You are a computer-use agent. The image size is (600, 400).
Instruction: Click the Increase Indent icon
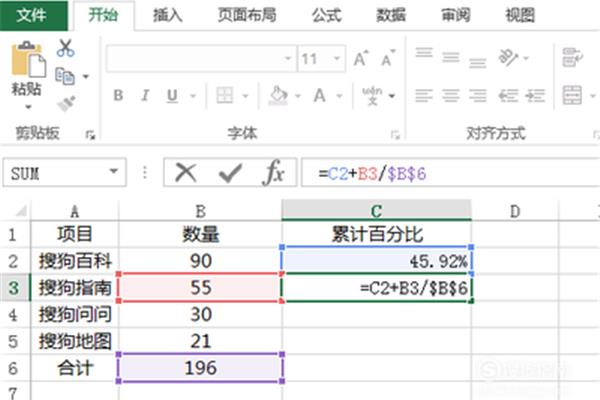click(535, 95)
